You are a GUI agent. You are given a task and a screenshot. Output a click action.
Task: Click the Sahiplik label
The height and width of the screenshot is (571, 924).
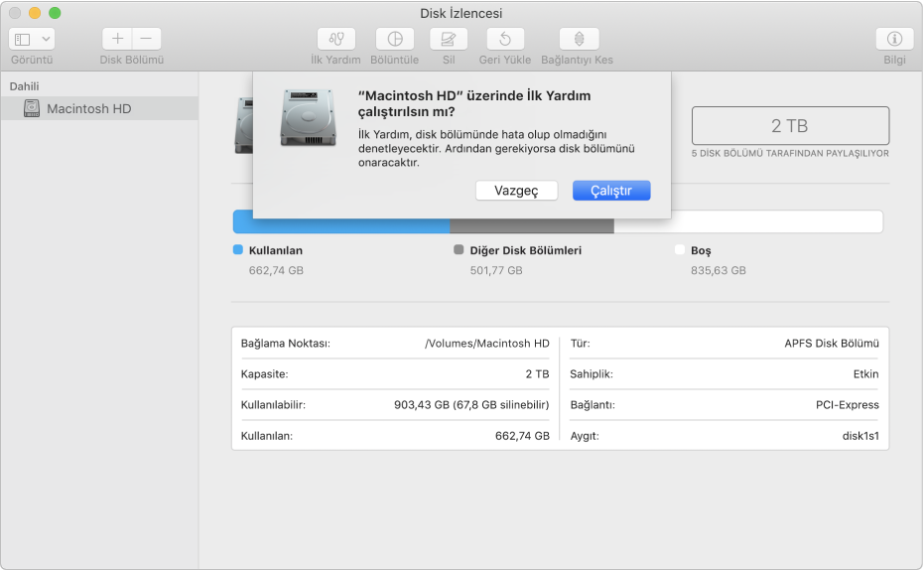592,374
